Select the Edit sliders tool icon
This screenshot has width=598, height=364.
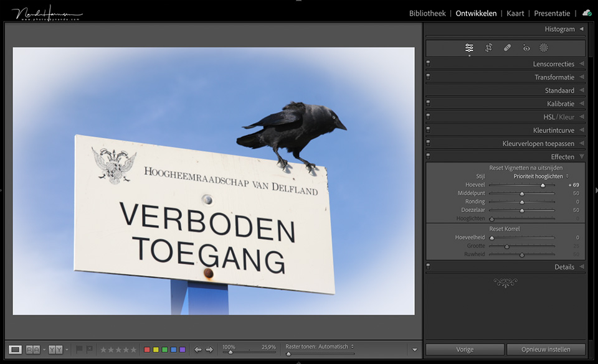click(x=469, y=47)
